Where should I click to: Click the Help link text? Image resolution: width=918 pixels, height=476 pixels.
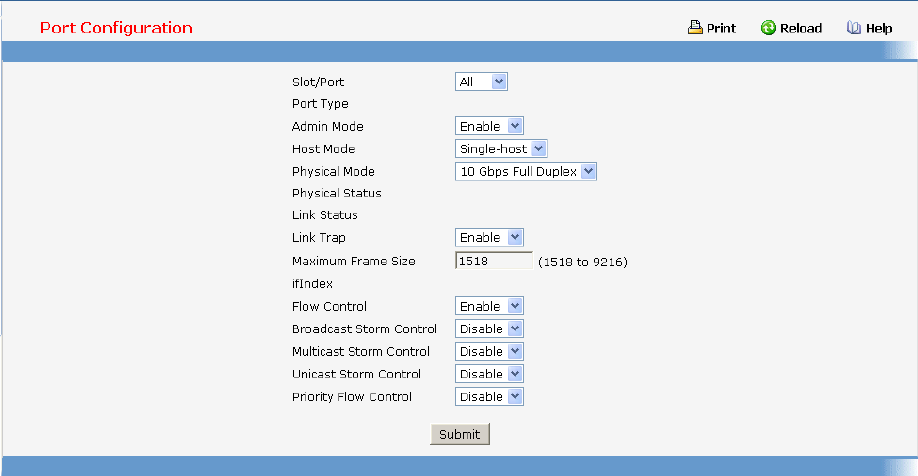[x=879, y=29]
